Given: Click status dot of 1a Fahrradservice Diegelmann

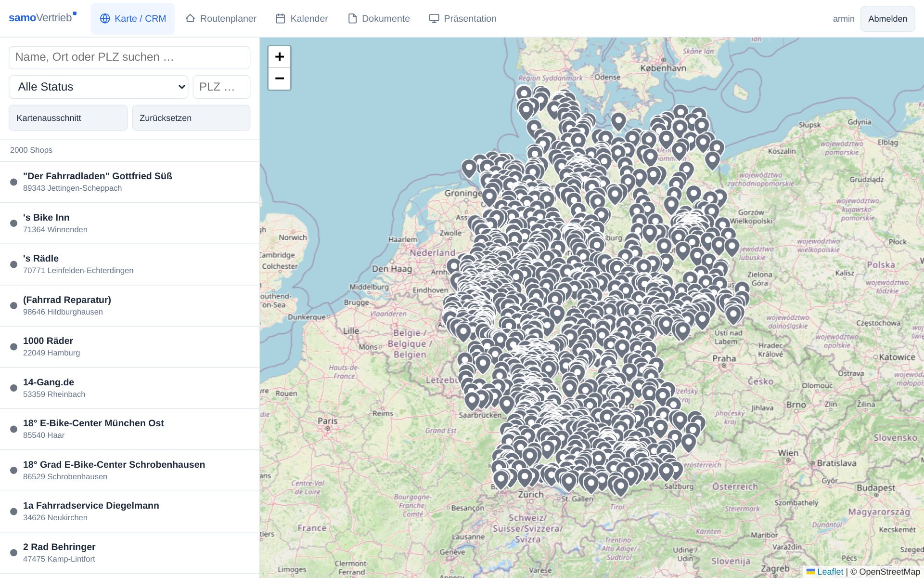Looking at the screenshot, I should [13, 512].
